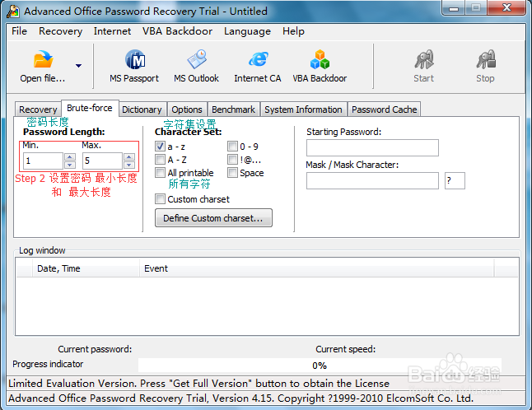Click the Stop recovery icon

486,59
